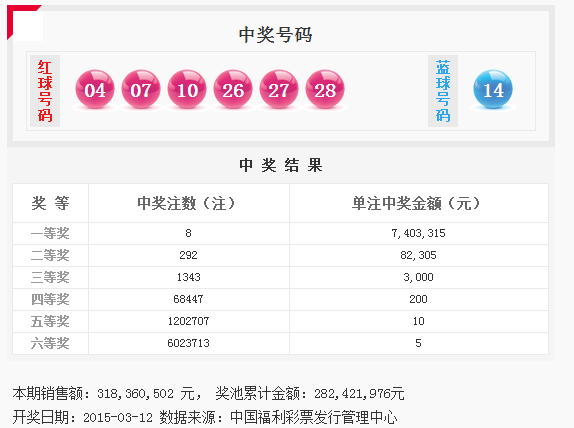Click the 中国福利彩票发行管理中心 source text
The width and height of the screenshot is (574, 428).
tap(314, 417)
